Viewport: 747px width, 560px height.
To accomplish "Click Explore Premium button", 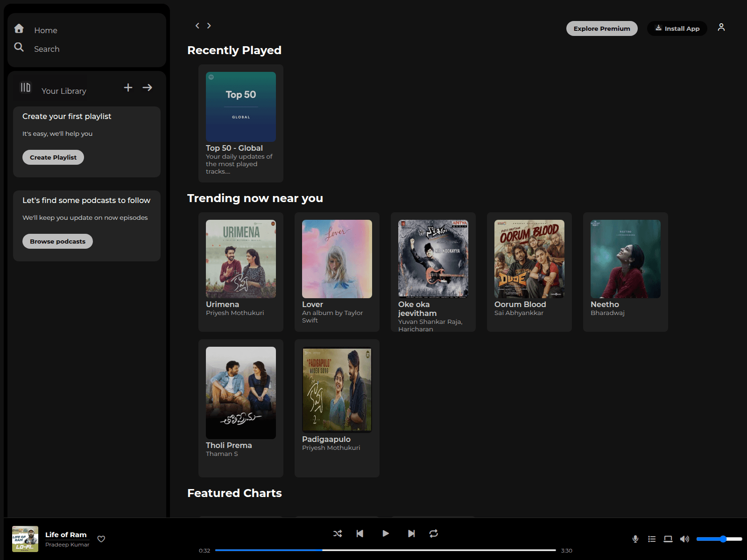I will [x=602, y=28].
